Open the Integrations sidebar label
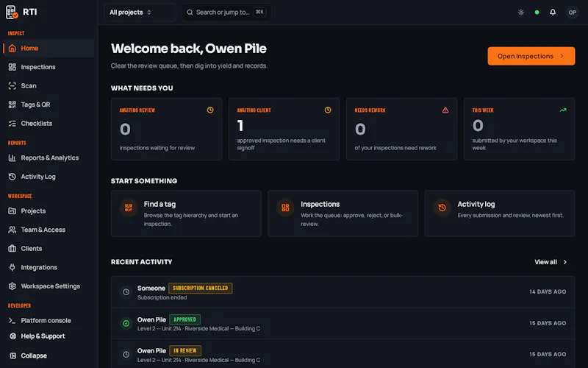This screenshot has height=368, width=588. (x=39, y=267)
